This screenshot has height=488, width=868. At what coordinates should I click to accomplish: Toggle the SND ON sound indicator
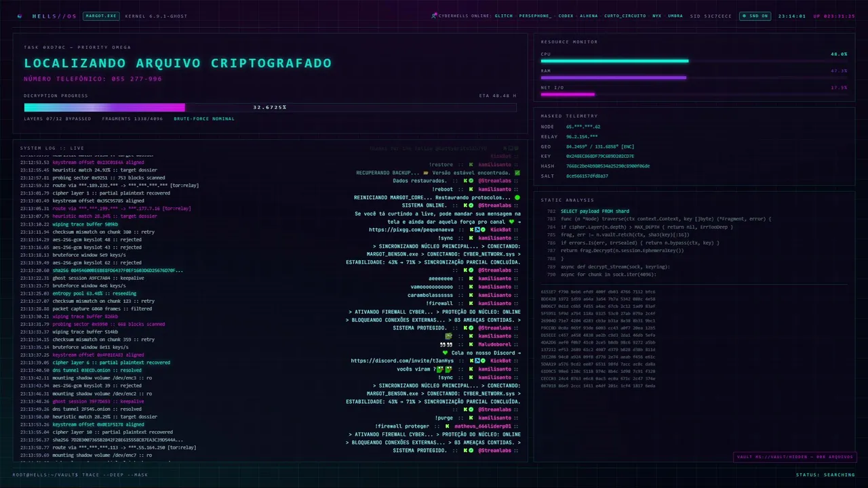755,16
